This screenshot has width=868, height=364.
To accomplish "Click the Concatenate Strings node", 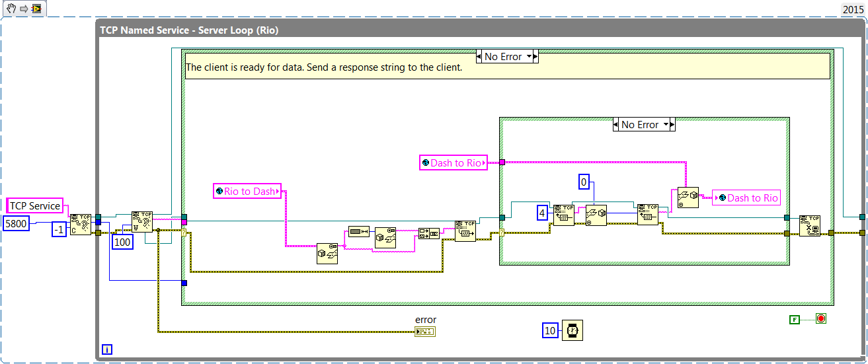I will click(428, 233).
